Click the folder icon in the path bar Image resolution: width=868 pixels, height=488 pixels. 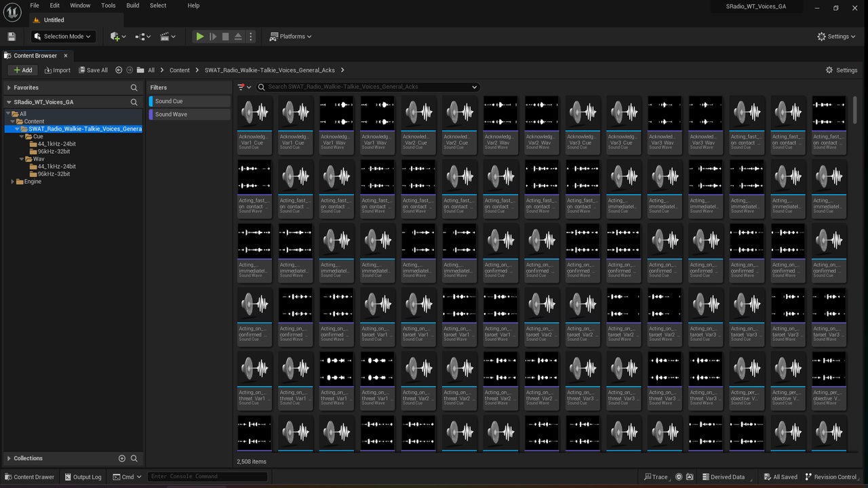(140, 70)
